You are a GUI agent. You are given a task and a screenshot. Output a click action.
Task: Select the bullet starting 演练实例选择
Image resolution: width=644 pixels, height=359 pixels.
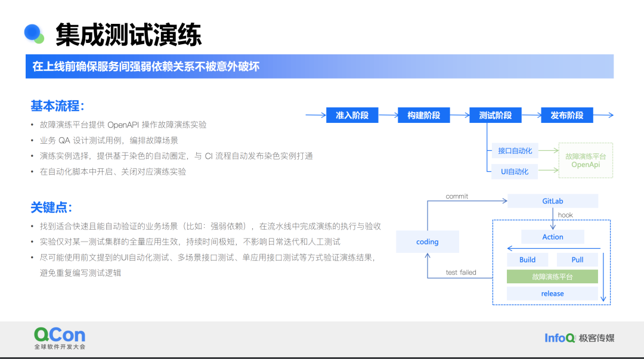pos(176,156)
